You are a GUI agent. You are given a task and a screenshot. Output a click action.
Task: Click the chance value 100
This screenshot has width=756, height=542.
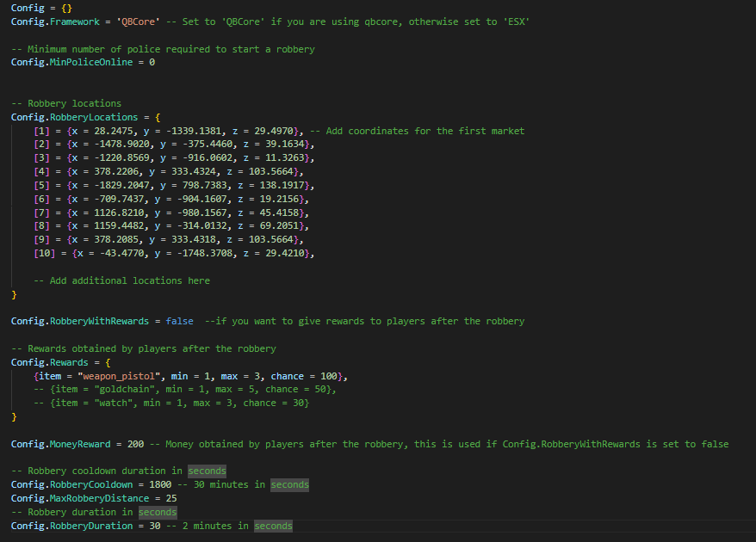(329, 376)
